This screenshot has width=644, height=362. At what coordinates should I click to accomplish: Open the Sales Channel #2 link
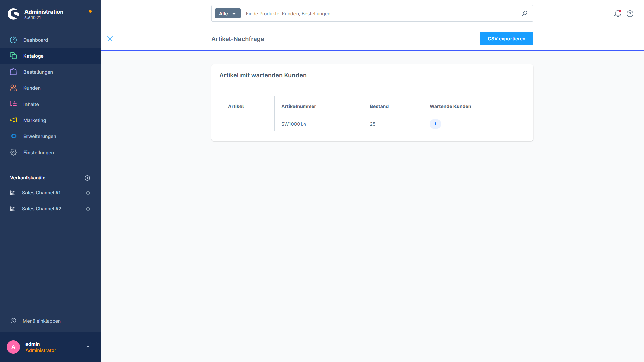pyautogui.click(x=42, y=209)
